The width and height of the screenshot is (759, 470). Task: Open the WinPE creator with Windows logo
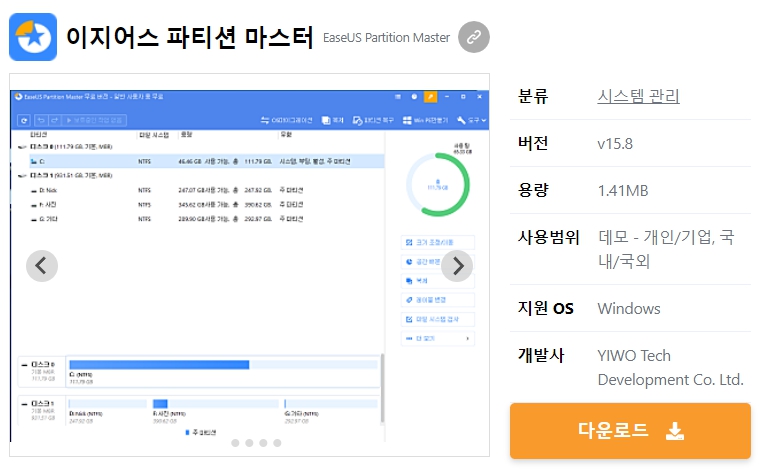pyautogui.click(x=425, y=120)
